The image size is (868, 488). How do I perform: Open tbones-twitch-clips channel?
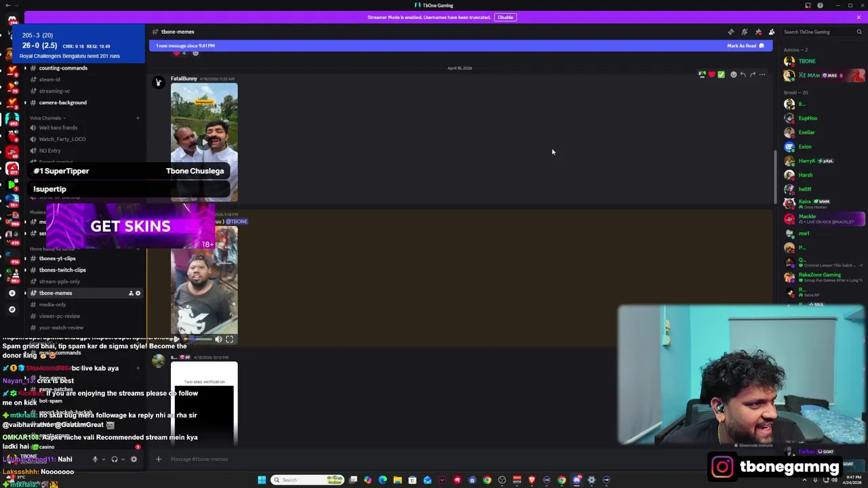(x=62, y=270)
